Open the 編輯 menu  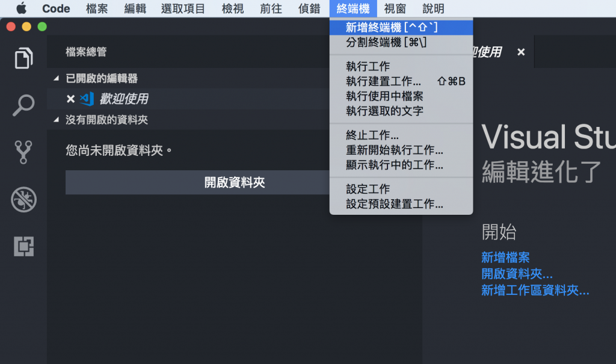coord(135,8)
